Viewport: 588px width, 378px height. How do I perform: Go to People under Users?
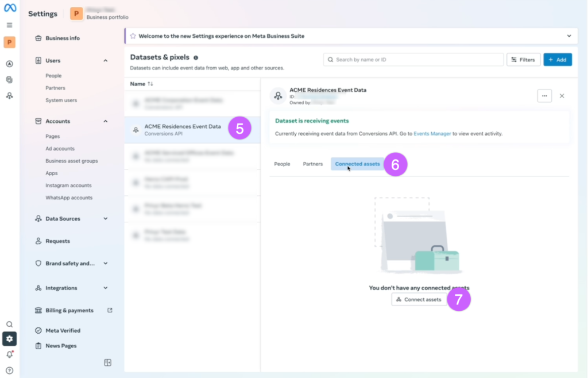pyautogui.click(x=53, y=76)
